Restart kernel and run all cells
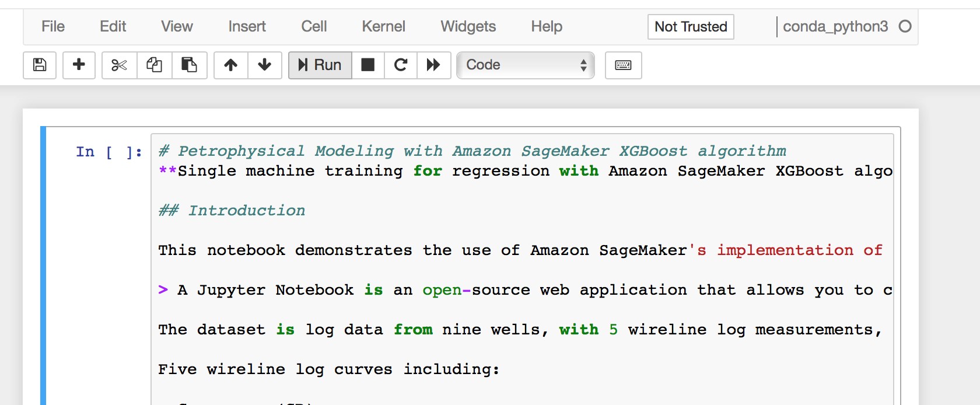 434,65
